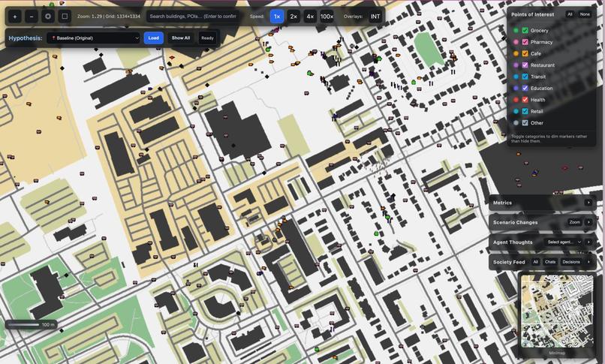The image size is (605, 364).
Task: Zoom in with the plus button
Action: tap(15, 17)
